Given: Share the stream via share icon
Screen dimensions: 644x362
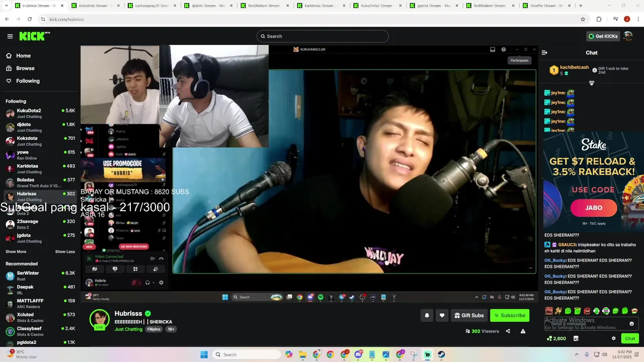Looking at the screenshot, I should [508, 331].
